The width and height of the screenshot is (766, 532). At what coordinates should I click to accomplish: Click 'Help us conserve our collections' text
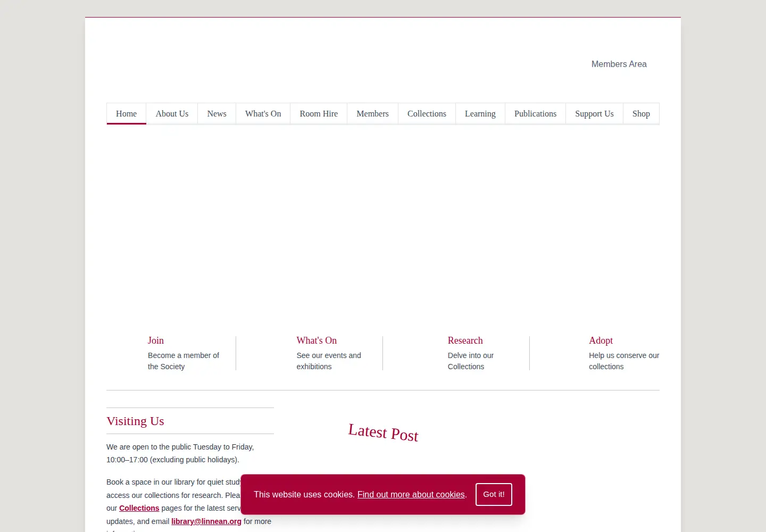(x=624, y=361)
